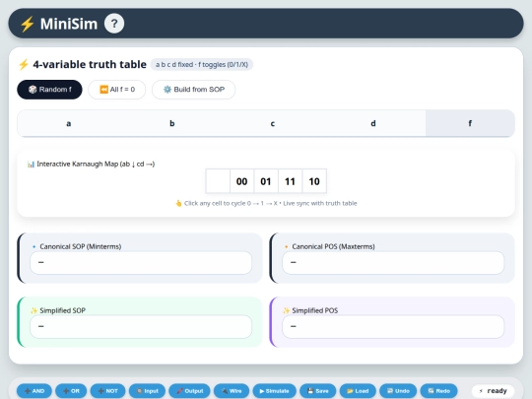
Task: Add an AND gate
Action: tap(34, 391)
